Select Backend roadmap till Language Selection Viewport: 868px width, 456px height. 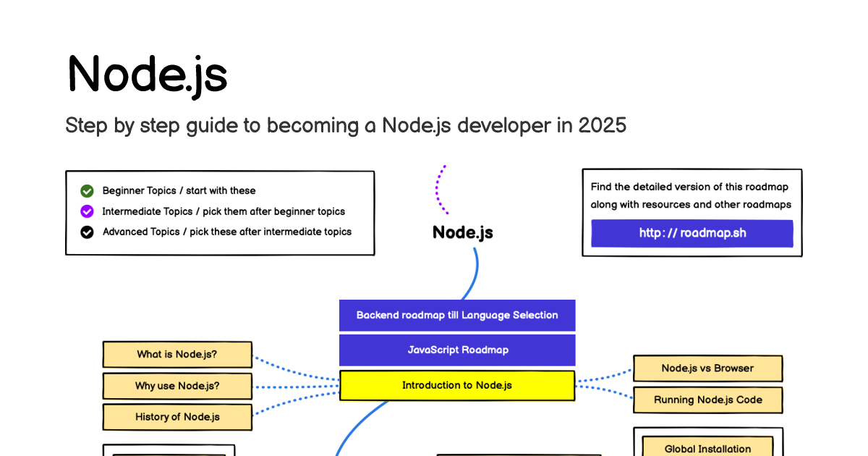pos(457,316)
